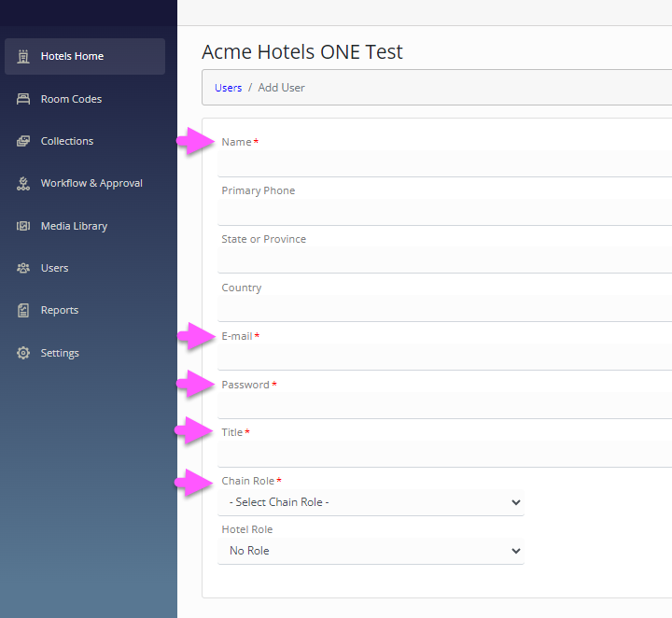
Task: Follow the Users breadcrumb link
Action: (228, 88)
